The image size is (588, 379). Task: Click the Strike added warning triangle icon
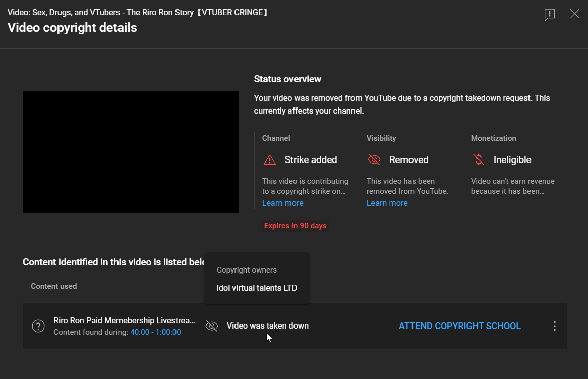(270, 160)
